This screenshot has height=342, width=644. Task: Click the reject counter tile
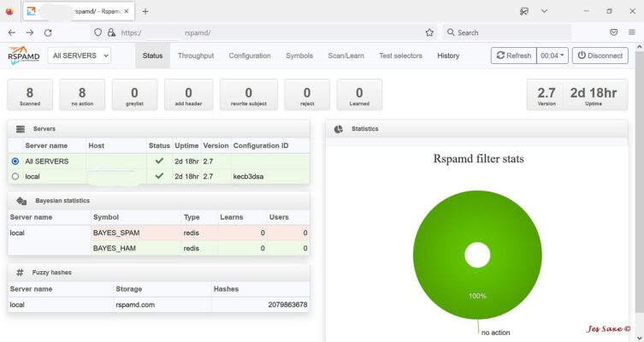[307, 95]
